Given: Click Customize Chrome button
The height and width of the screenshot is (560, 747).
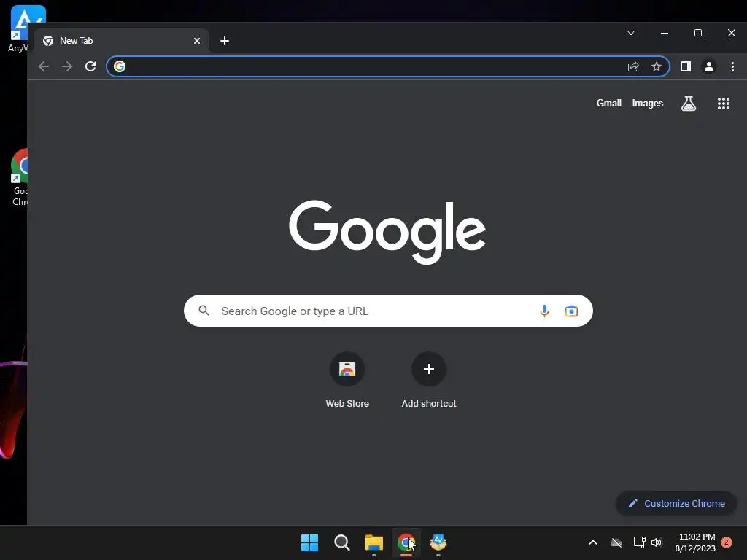Looking at the screenshot, I should pos(676,503).
